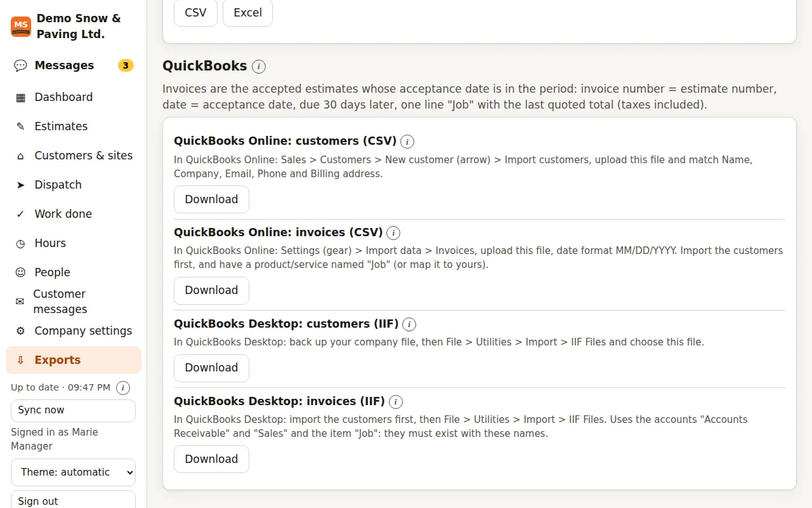Click the Exports download arrow icon
This screenshot has width=812, height=508.
coord(20,360)
